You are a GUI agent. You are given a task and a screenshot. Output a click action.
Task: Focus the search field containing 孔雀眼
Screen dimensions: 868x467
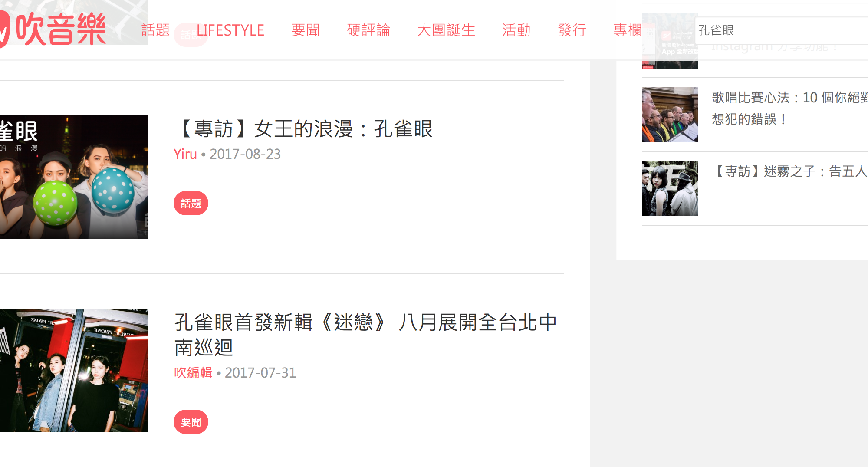[x=781, y=30]
